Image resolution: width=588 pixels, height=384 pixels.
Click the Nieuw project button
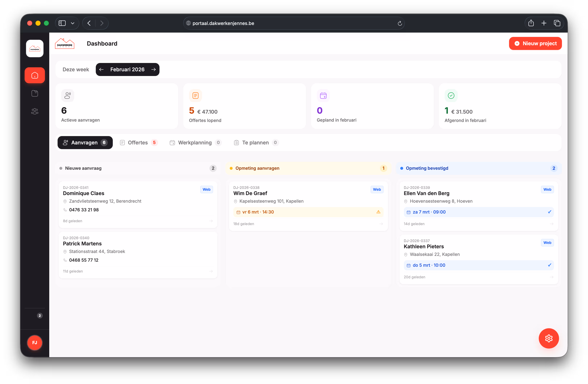click(x=535, y=43)
